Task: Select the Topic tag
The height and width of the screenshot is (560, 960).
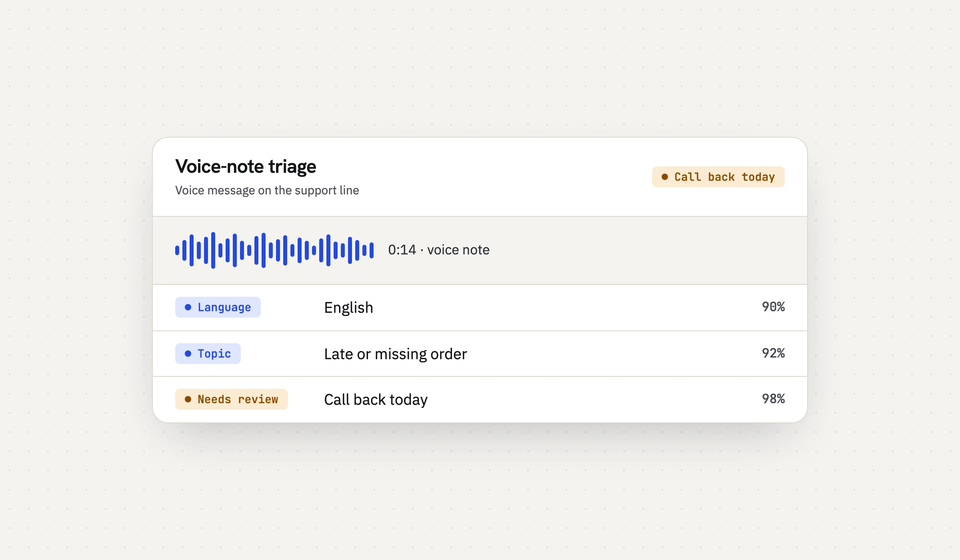Action: [x=208, y=354]
